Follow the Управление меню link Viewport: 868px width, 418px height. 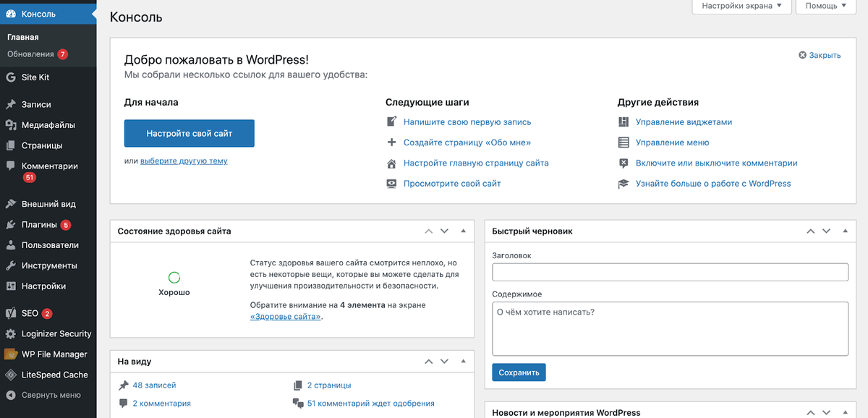[672, 142]
